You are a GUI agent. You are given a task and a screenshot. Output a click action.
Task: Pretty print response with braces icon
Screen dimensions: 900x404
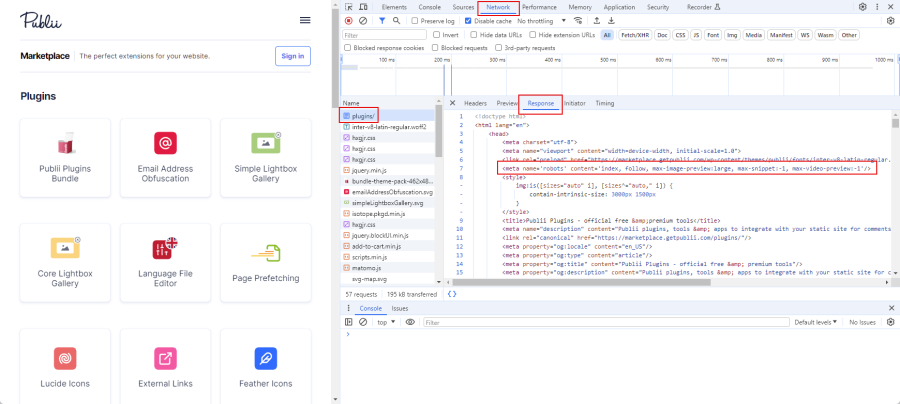point(452,294)
